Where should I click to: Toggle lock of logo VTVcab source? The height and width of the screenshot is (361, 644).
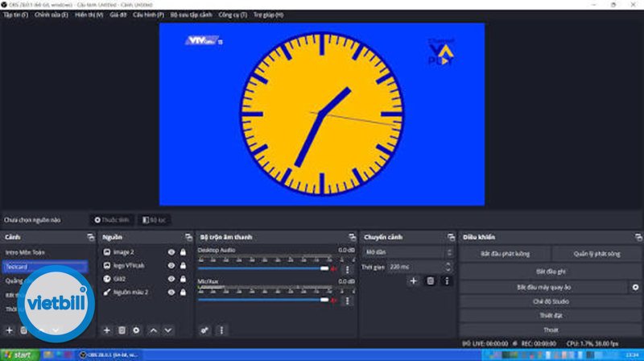point(183,266)
